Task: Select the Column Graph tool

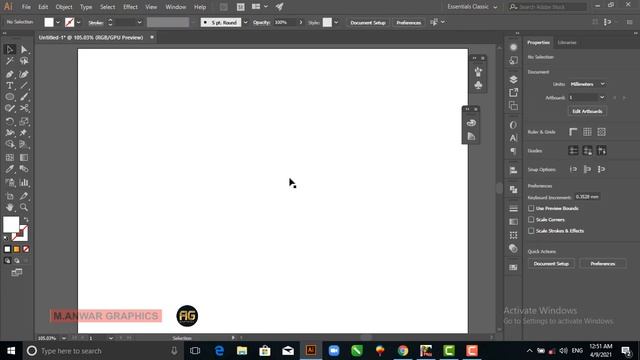Action: coord(24,182)
